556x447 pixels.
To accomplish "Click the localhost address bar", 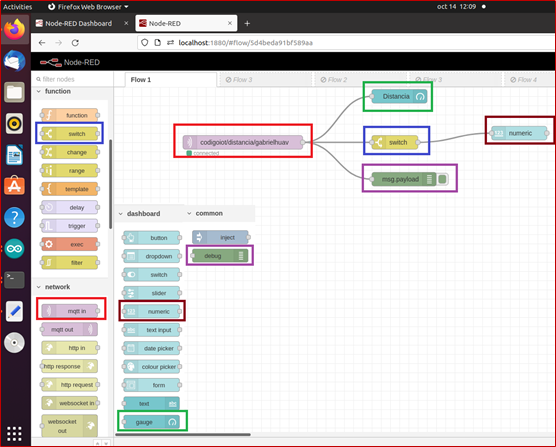I will click(x=346, y=43).
